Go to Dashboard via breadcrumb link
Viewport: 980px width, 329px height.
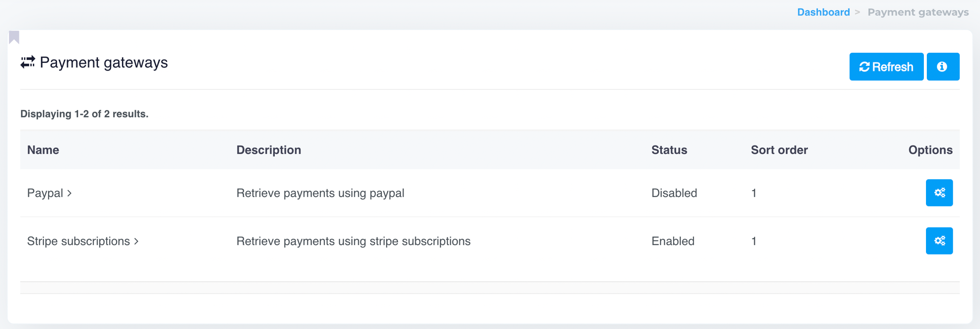coord(823,12)
